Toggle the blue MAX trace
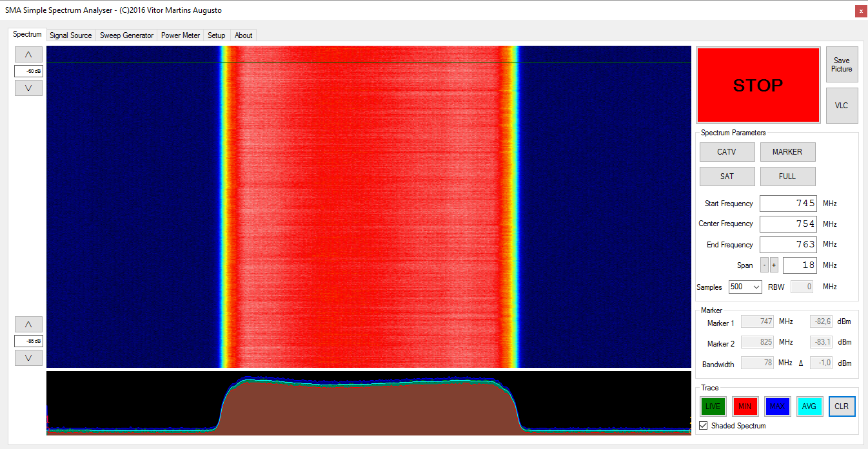 pyautogui.click(x=777, y=406)
